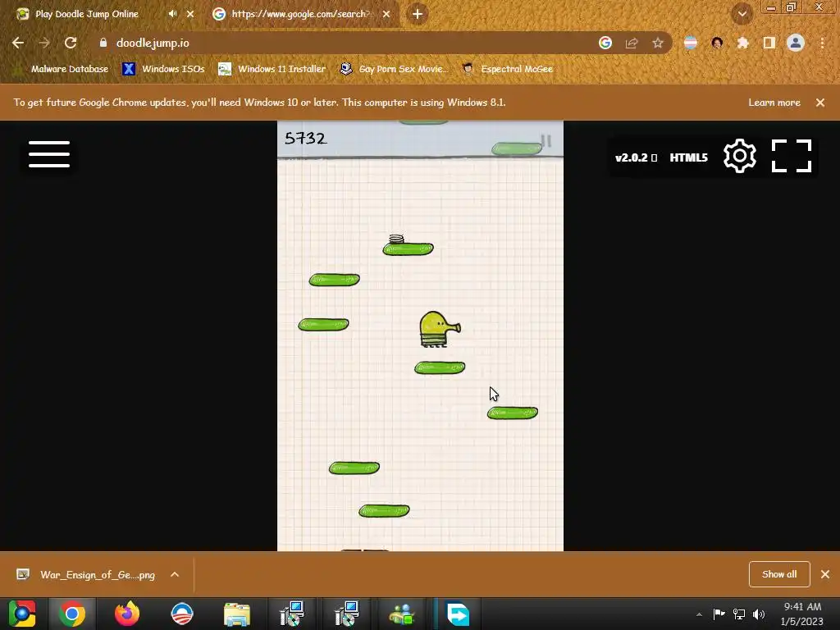Open the Extensions puzzle menu
Viewport: 840px width, 630px height.
tap(743, 43)
